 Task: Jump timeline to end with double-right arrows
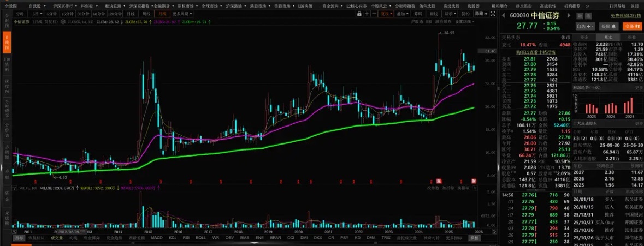tap(494, 232)
